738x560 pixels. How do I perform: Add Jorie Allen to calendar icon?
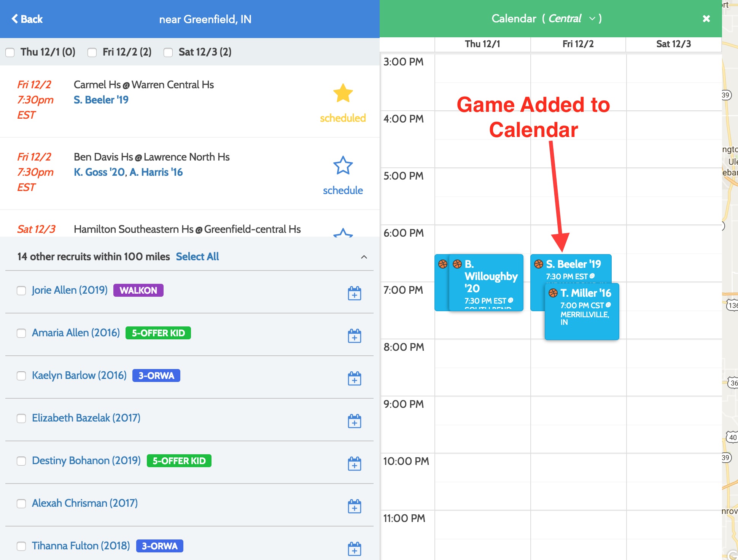click(354, 293)
